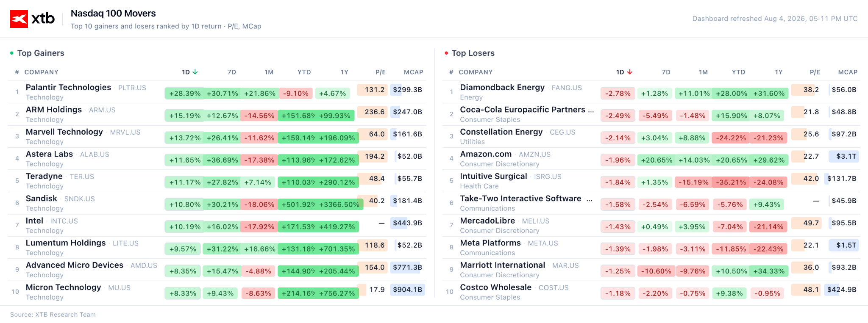Screen dimensions: 868x323
Task: Sort Top Gainers by 7D column
Action: click(x=232, y=72)
